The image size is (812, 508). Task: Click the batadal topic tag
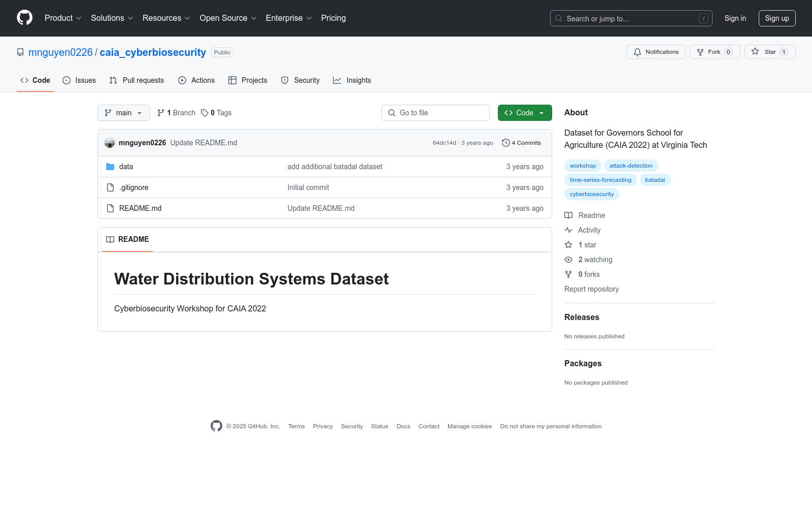click(655, 180)
